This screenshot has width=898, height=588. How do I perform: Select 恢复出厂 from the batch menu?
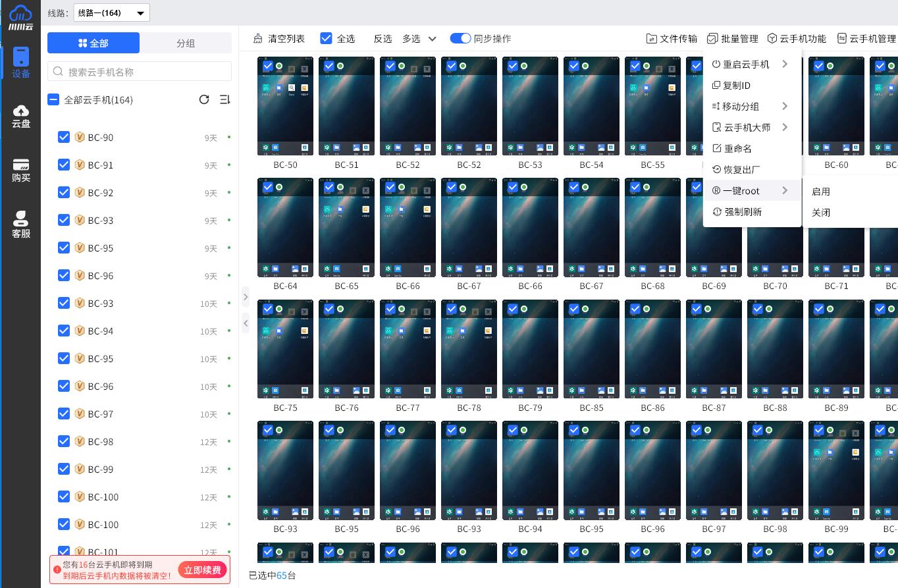tap(741, 170)
